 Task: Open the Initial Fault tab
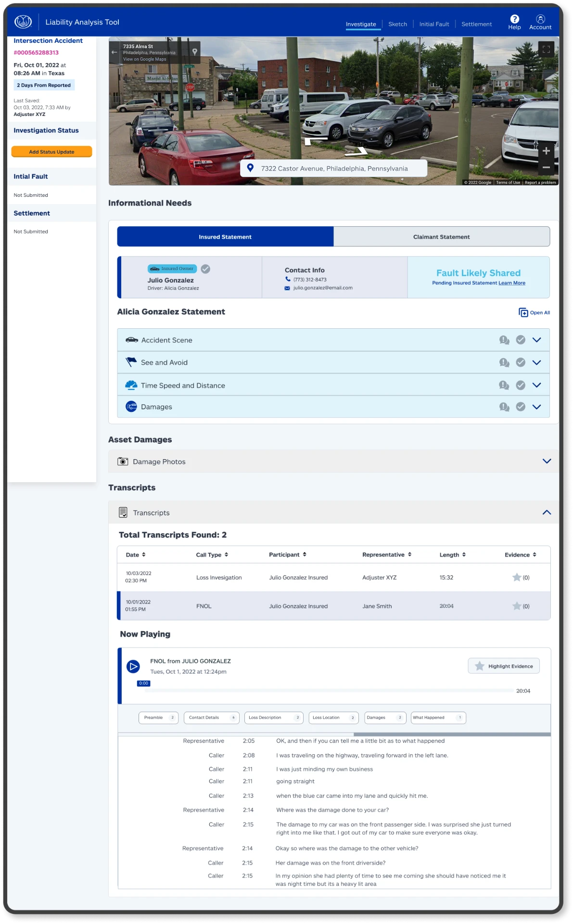(434, 24)
